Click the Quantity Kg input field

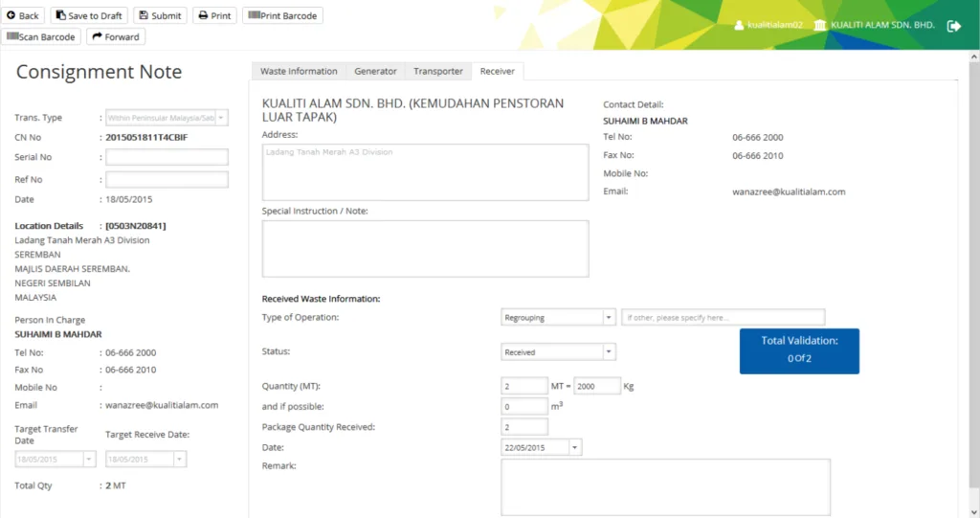point(597,386)
